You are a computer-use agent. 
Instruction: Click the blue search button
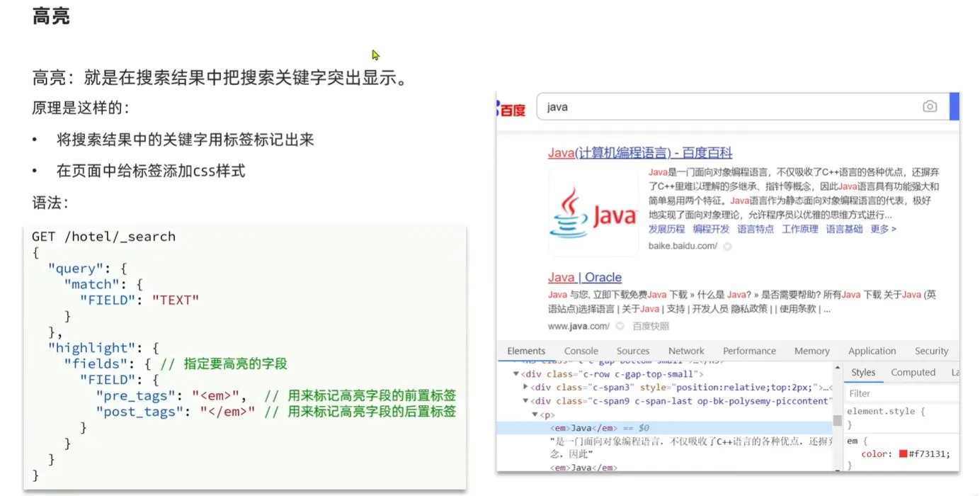pos(954,106)
